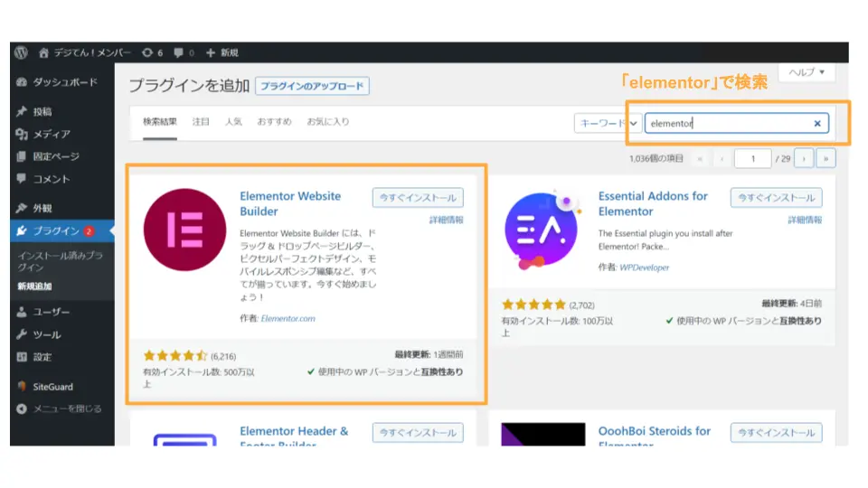
Task: Click the SiteGuard shield icon
Action: [22, 387]
